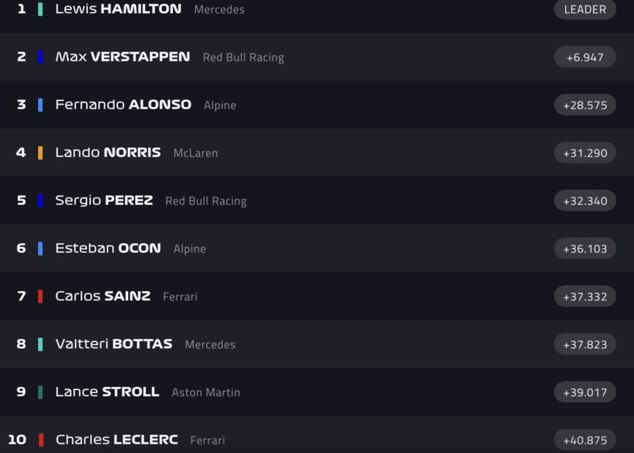Click the +31.290 time gap badge
The width and height of the screenshot is (634, 453).
pos(585,153)
